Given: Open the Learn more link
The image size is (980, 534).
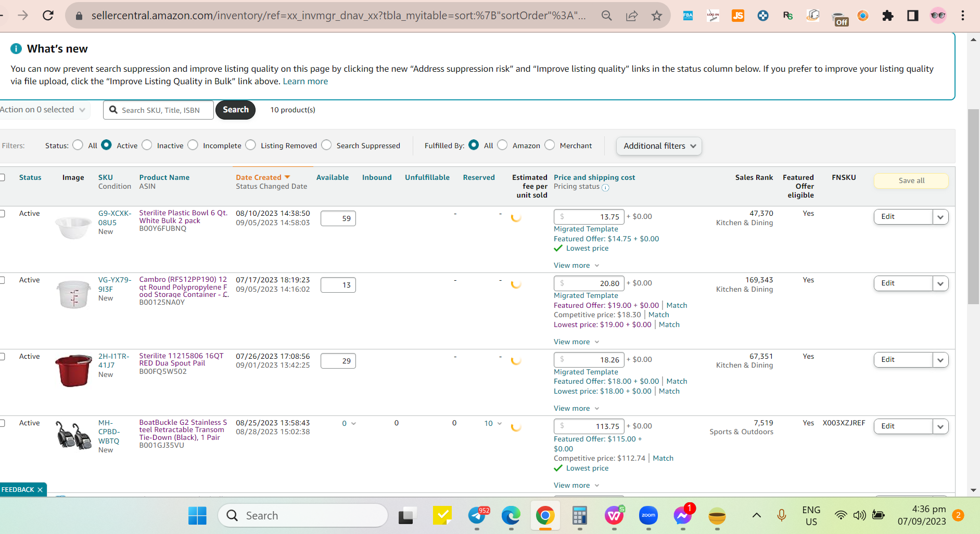Looking at the screenshot, I should point(306,81).
